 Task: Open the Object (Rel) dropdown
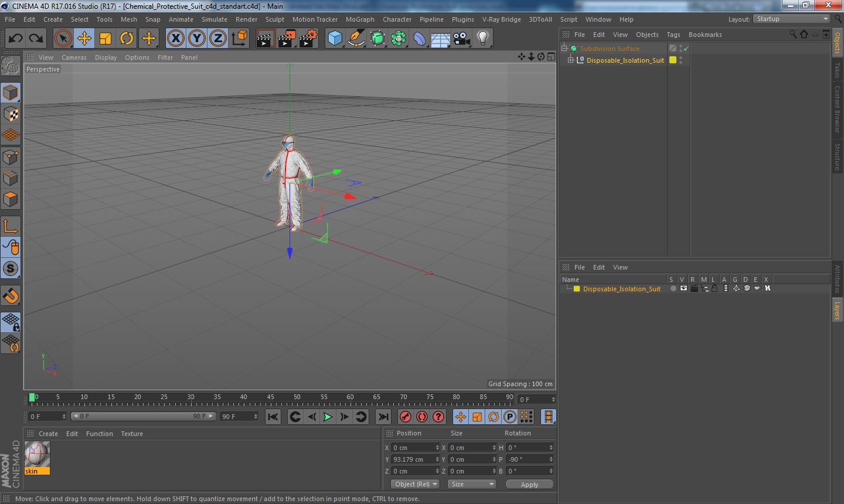pos(416,484)
